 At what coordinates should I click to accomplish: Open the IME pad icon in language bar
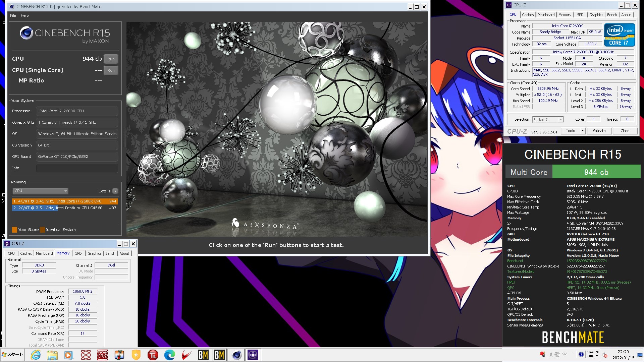pos(565,354)
